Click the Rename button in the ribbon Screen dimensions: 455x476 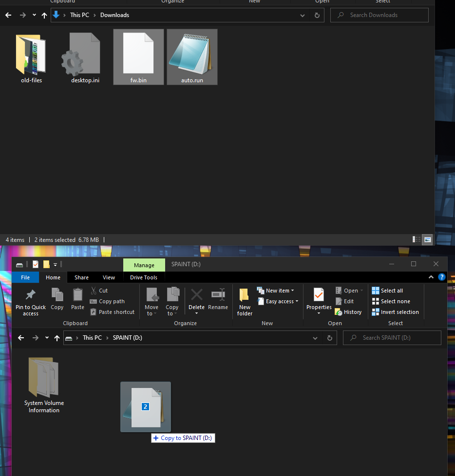tap(218, 299)
